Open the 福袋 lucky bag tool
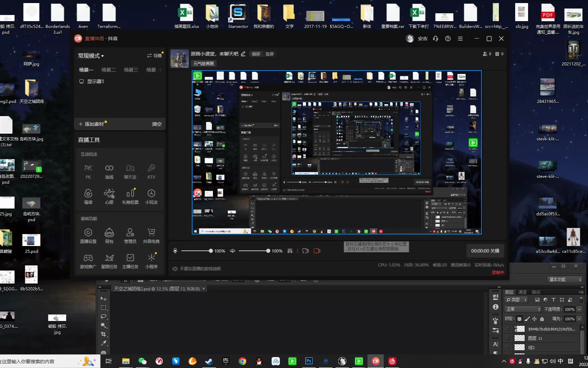Image resolution: width=588 pixels, height=368 pixels. (x=88, y=197)
